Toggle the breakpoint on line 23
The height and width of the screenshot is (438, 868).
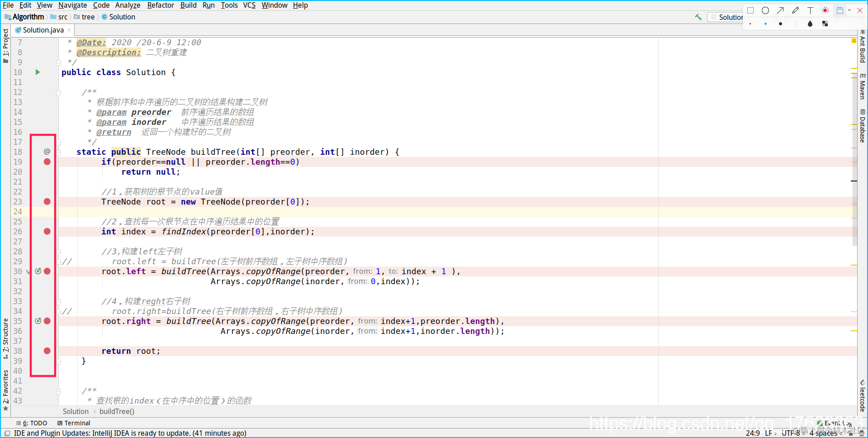47,201
